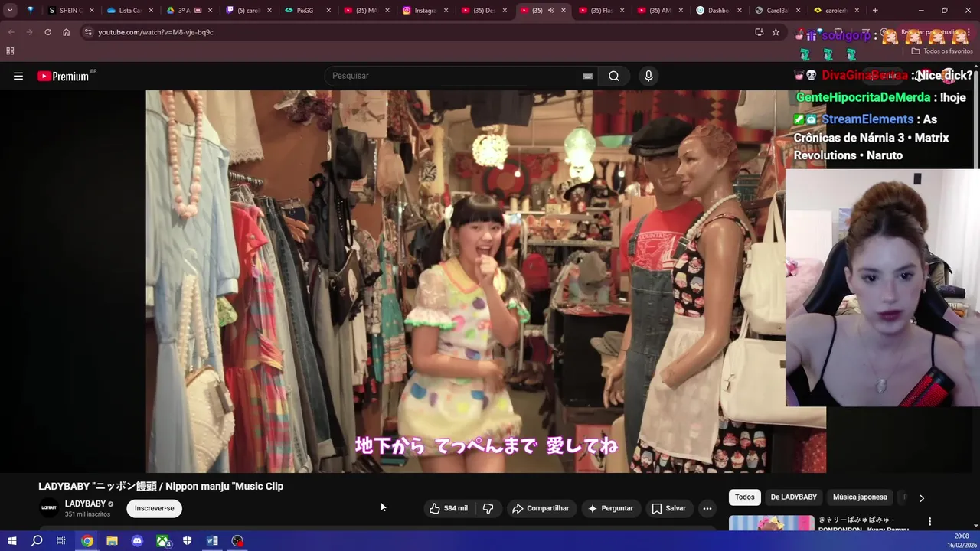Image resolution: width=980 pixels, height=551 pixels.
Task: Select the De LADYBABY filter chip
Action: click(x=793, y=497)
